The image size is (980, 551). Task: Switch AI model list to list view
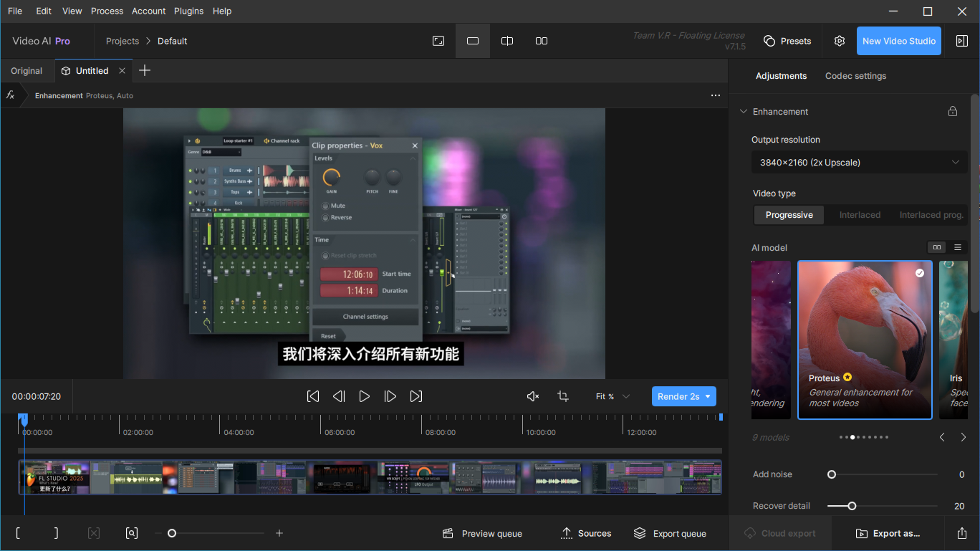pos(958,247)
